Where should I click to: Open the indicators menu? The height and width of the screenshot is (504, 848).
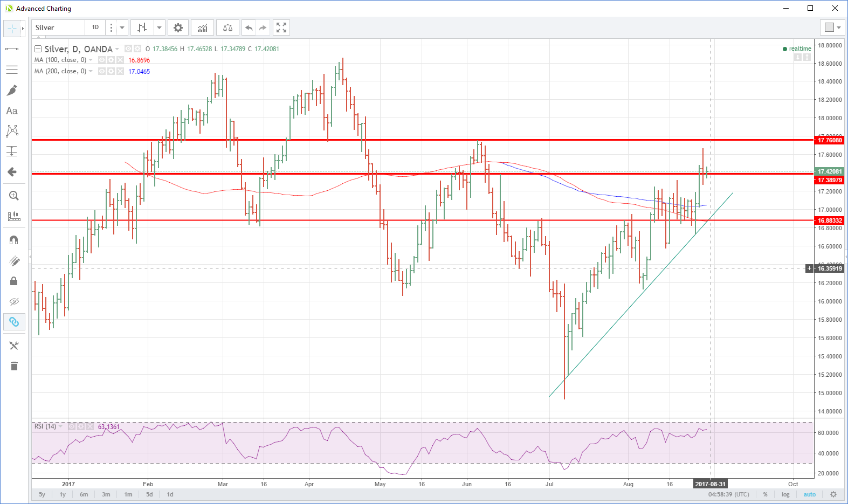pyautogui.click(x=203, y=27)
